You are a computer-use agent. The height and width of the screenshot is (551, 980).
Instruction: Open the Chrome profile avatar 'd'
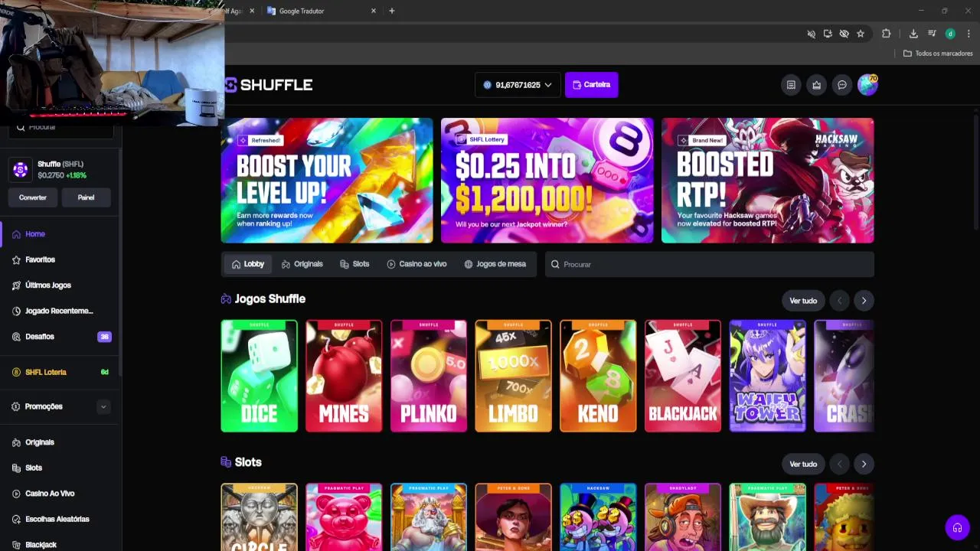tap(950, 34)
